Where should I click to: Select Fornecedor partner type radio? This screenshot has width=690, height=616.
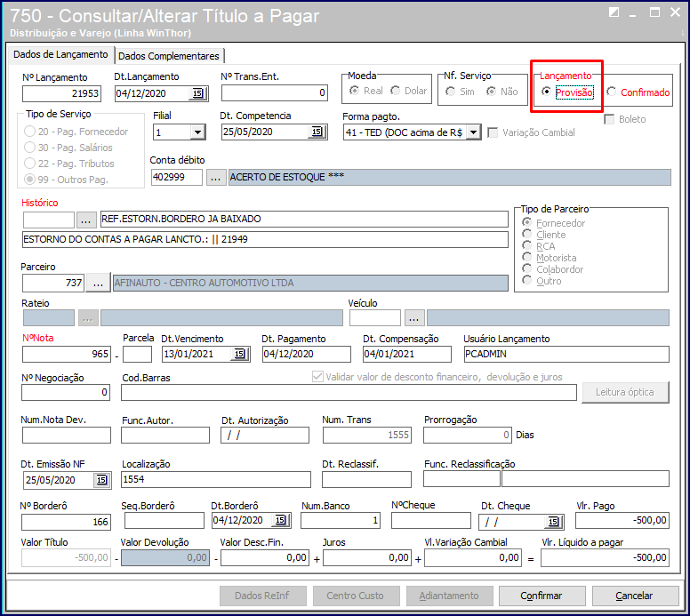[526, 222]
